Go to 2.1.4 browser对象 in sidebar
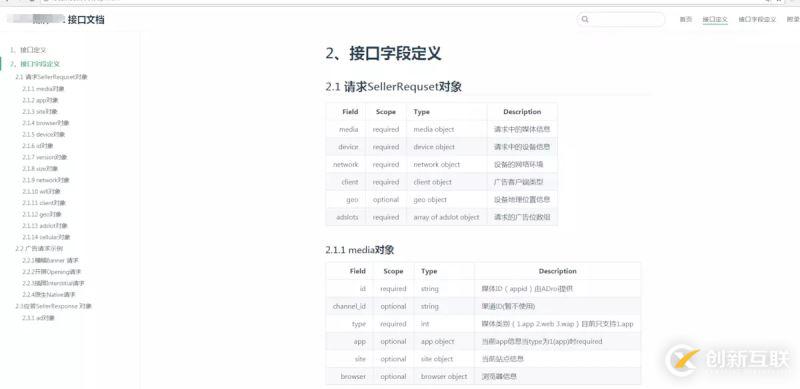 45,123
